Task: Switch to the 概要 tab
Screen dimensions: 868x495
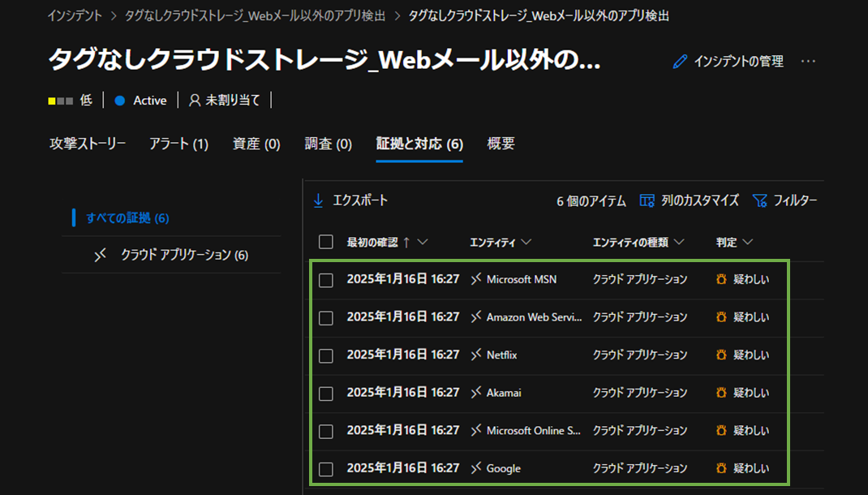Action: point(501,144)
